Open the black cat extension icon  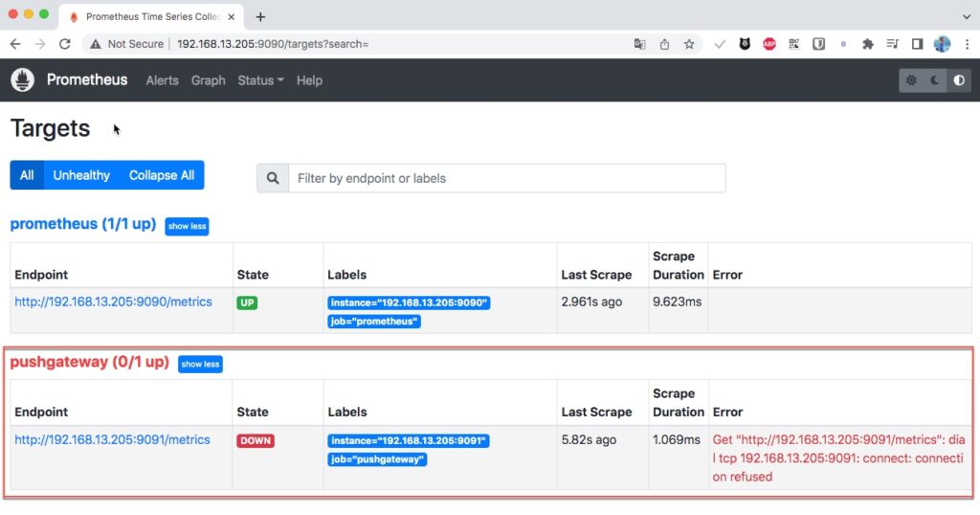[x=745, y=44]
